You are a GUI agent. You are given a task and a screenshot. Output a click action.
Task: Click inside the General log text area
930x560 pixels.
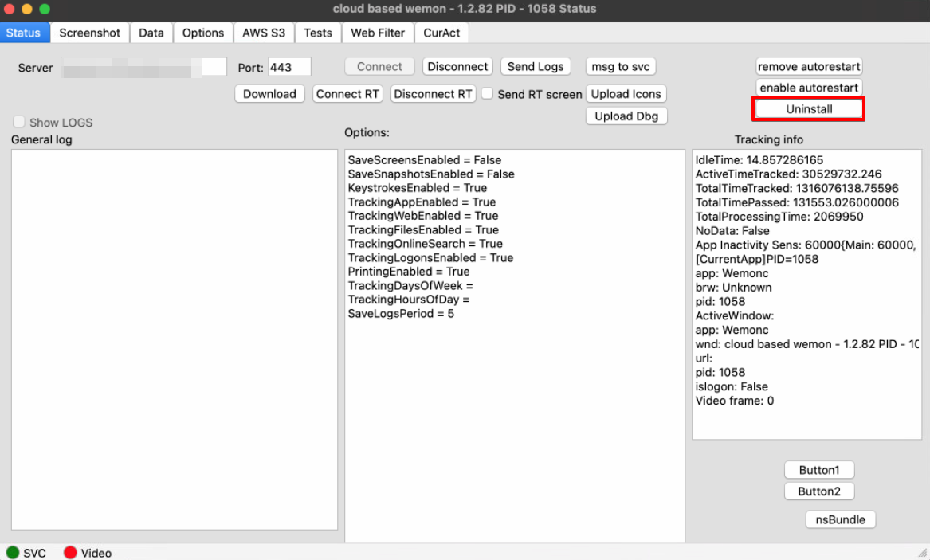coord(175,339)
